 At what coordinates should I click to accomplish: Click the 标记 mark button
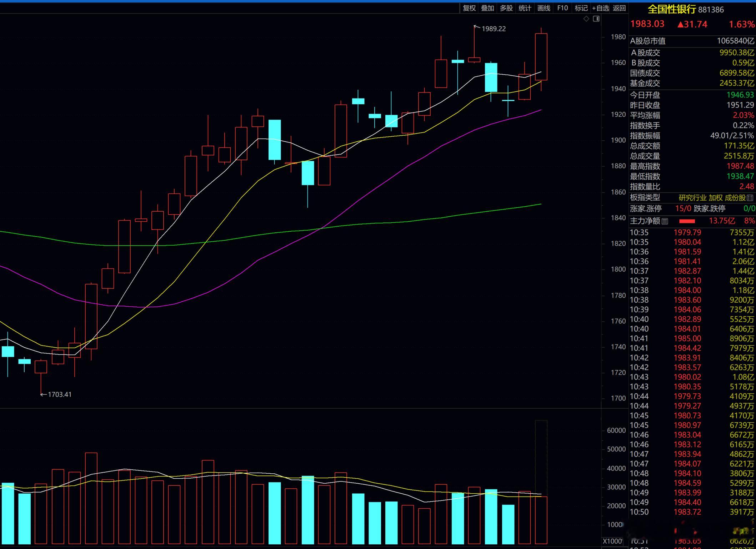pyautogui.click(x=581, y=8)
